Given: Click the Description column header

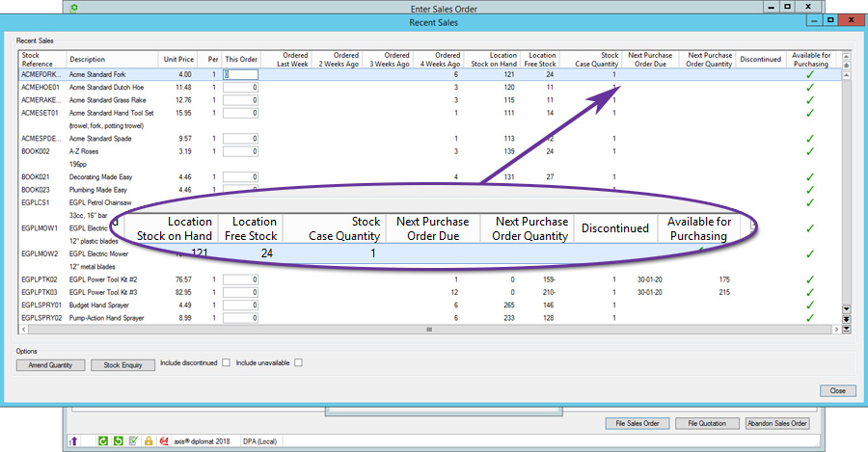Looking at the screenshot, I should (x=111, y=60).
